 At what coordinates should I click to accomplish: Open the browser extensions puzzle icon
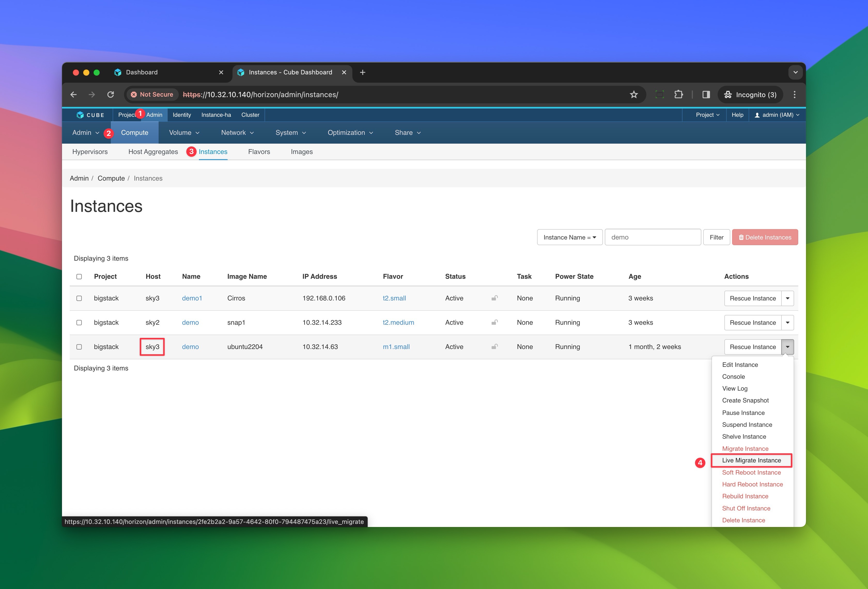pyautogui.click(x=679, y=95)
